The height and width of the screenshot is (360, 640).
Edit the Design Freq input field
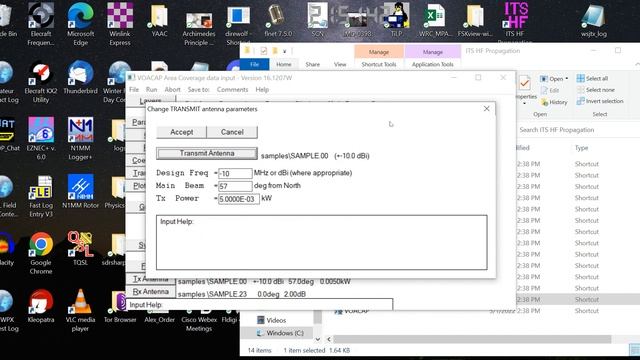235,173
